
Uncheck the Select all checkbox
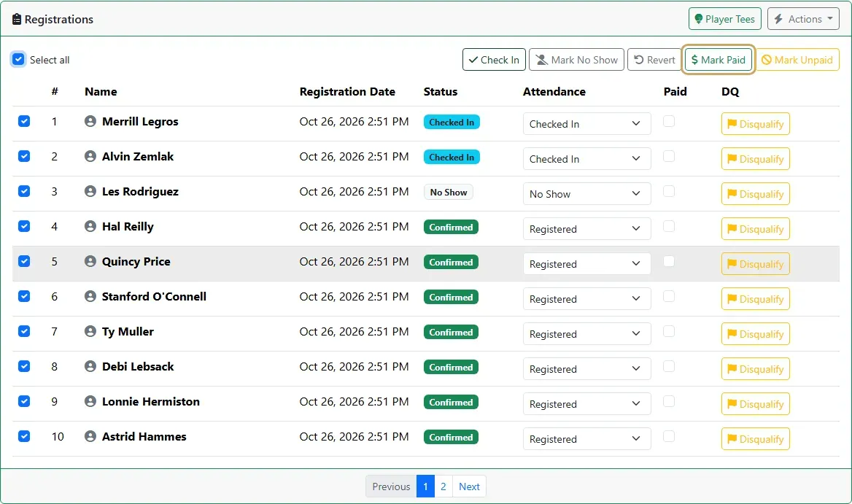[x=18, y=59]
